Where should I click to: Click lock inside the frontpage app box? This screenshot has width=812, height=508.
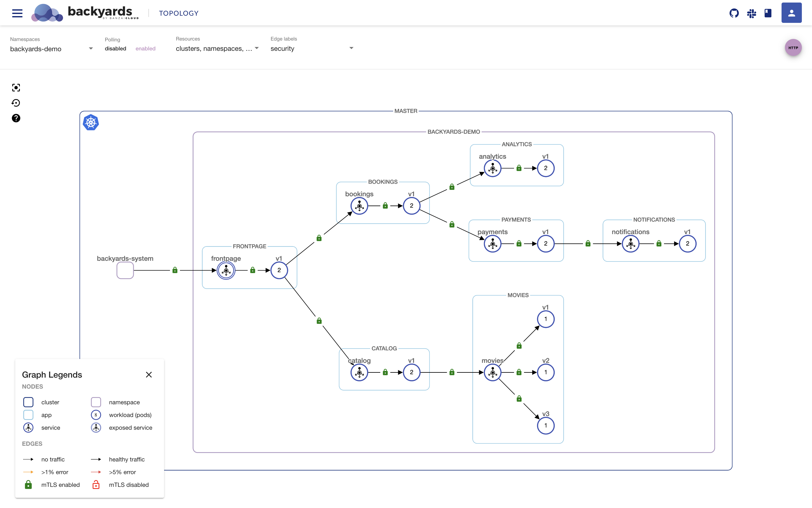[252, 270]
